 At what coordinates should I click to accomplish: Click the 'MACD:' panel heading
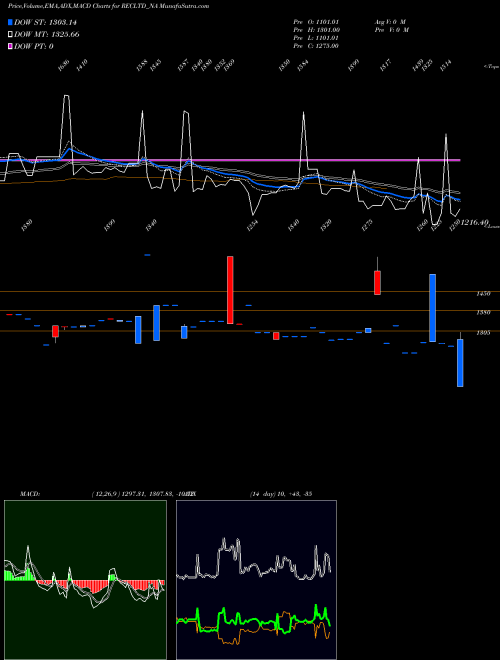30,494
